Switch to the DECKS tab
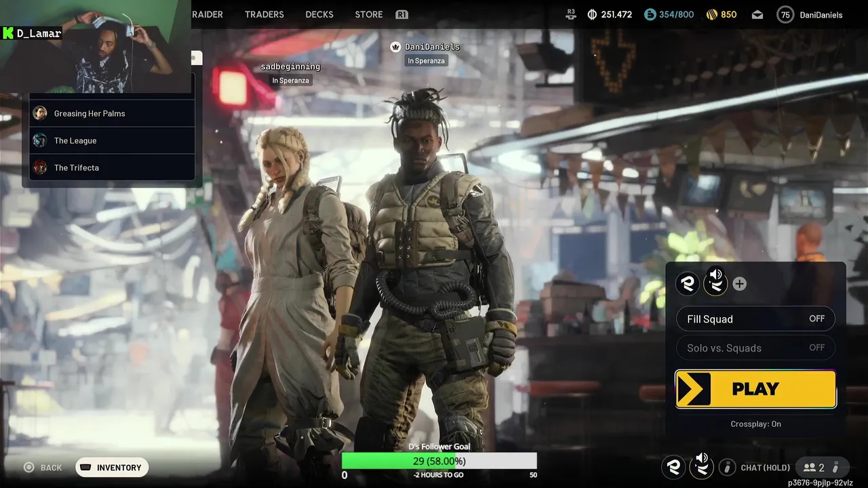 click(x=319, y=14)
